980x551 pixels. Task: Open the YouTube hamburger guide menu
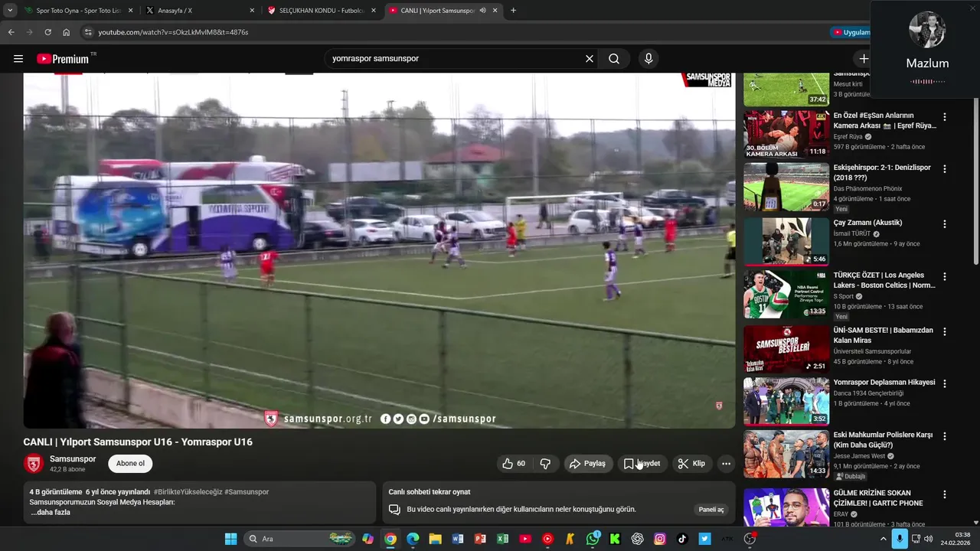pyautogui.click(x=18, y=59)
